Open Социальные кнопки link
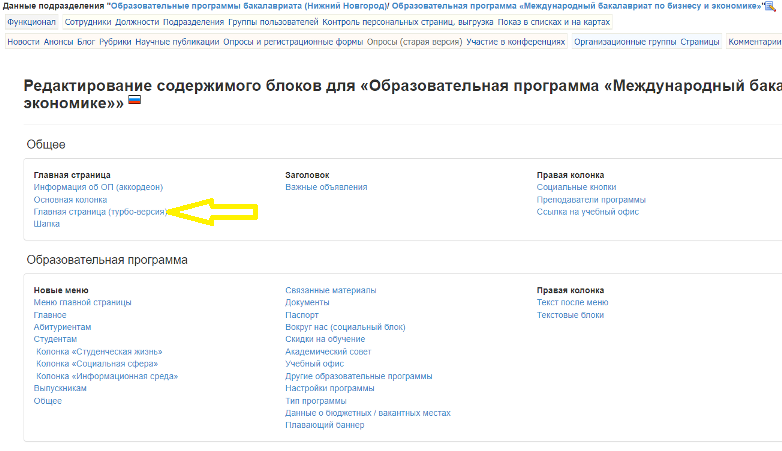Screen dimensions: 782x451 point(577,188)
